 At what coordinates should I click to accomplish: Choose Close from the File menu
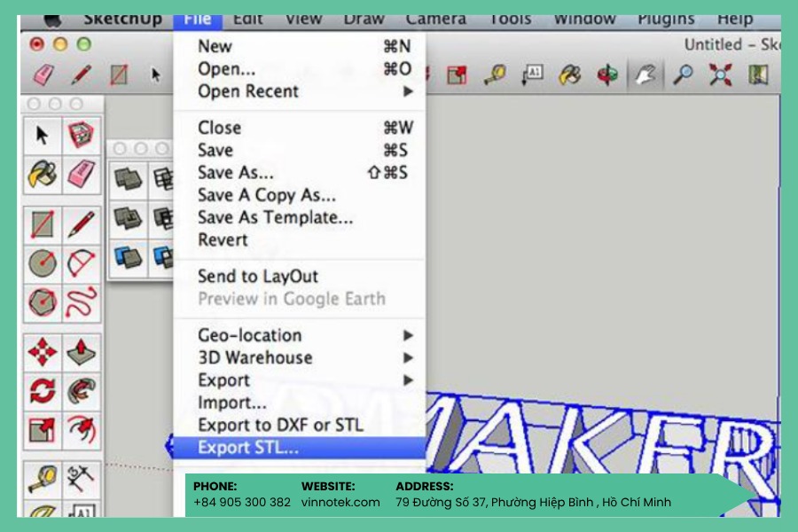(x=300, y=128)
